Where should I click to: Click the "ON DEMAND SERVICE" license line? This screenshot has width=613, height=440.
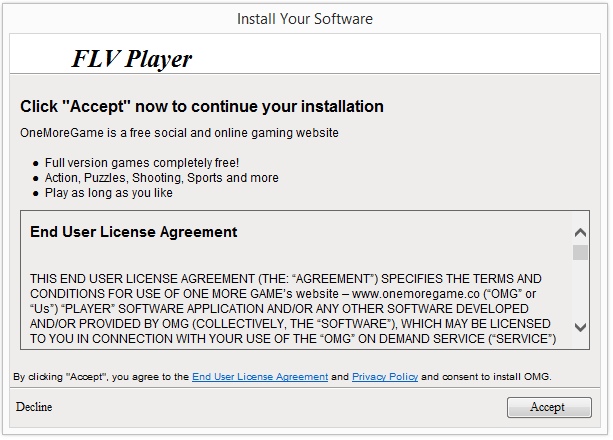pyautogui.click(x=293, y=339)
